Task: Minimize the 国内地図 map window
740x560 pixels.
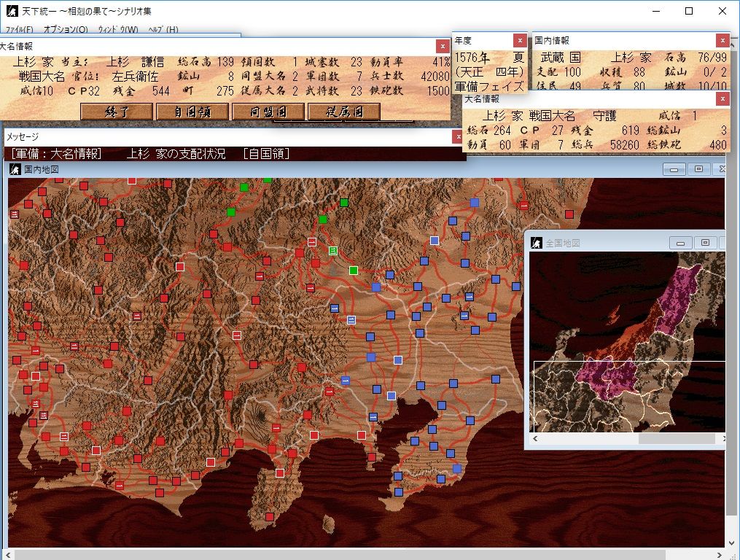Action: point(674,169)
